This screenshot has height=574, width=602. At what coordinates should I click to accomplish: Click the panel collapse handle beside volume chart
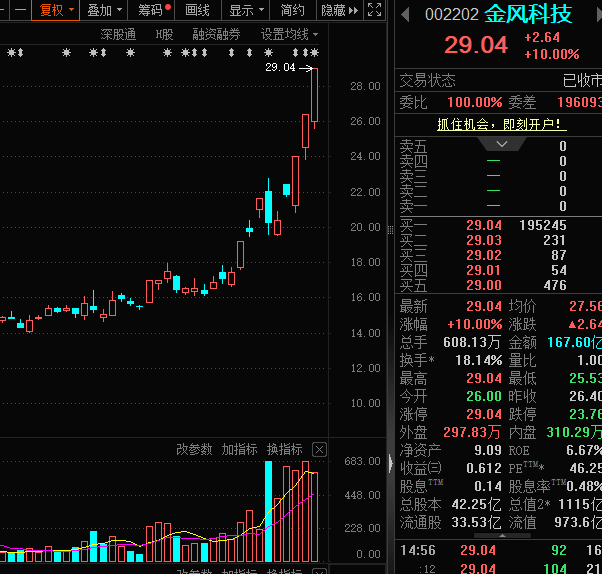click(x=390, y=462)
